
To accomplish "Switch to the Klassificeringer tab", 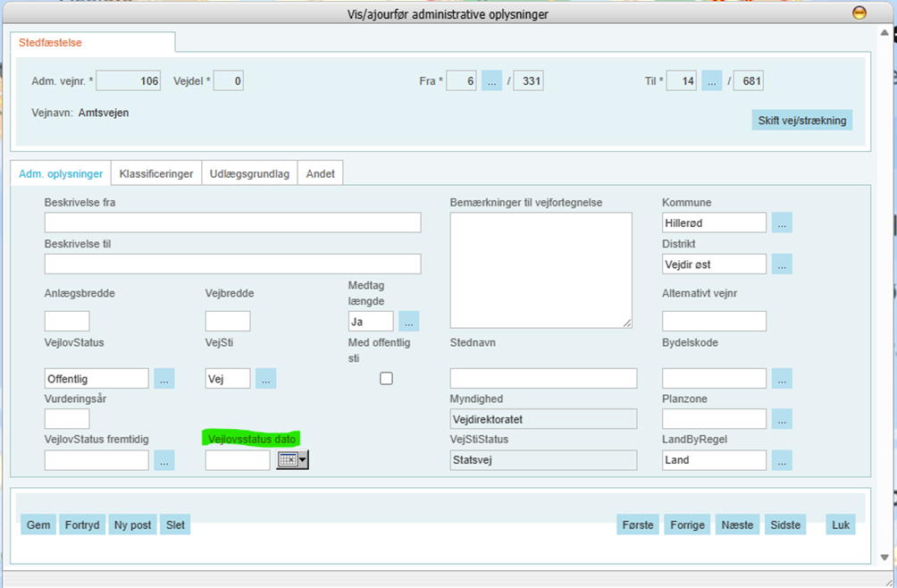I will 156,174.
